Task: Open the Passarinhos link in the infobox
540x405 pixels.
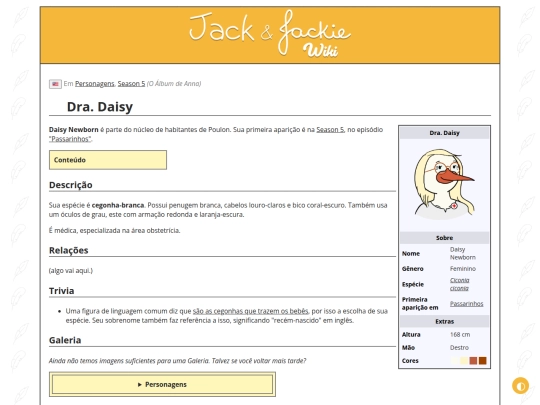Action: tap(466, 303)
